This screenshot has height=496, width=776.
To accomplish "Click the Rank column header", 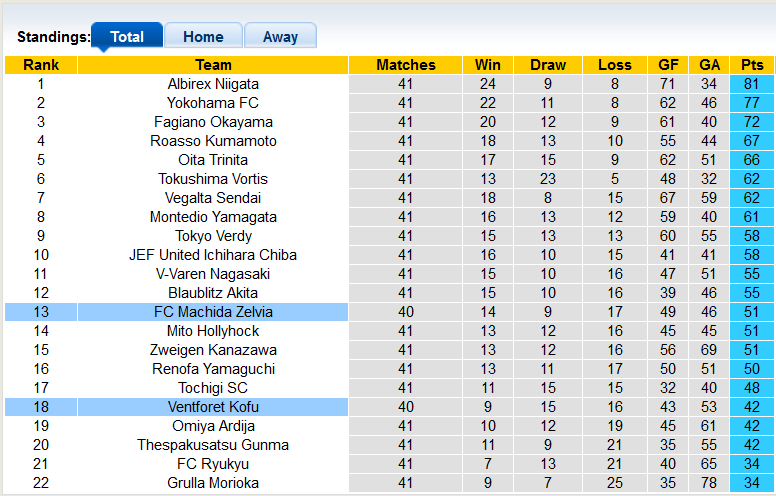I will (x=41, y=65).
